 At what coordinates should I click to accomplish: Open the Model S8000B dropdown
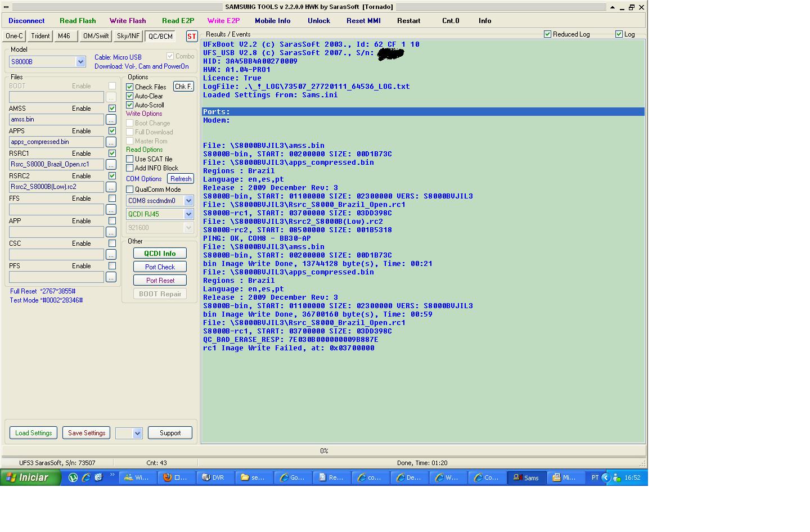coord(80,62)
